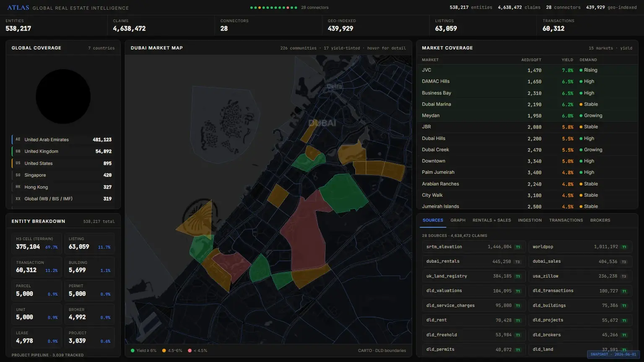Select the dubai_rentals source
The image size is (644, 362).
pos(474,261)
